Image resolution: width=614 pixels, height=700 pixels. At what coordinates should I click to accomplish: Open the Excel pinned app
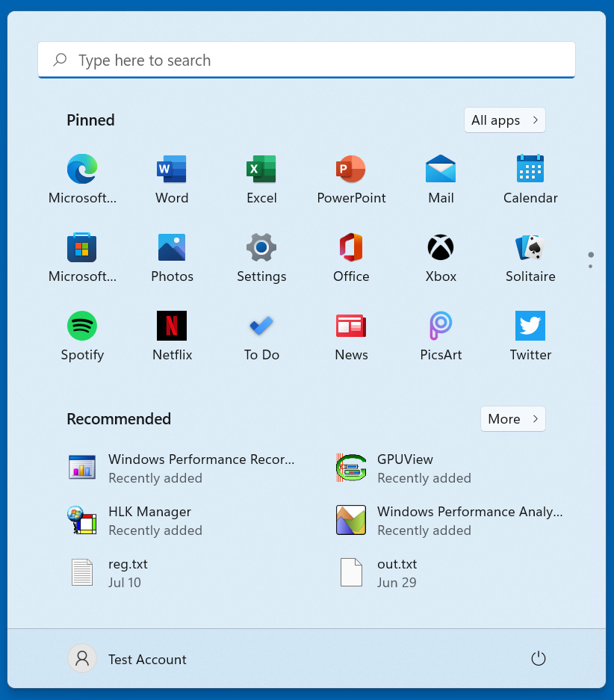point(261,179)
